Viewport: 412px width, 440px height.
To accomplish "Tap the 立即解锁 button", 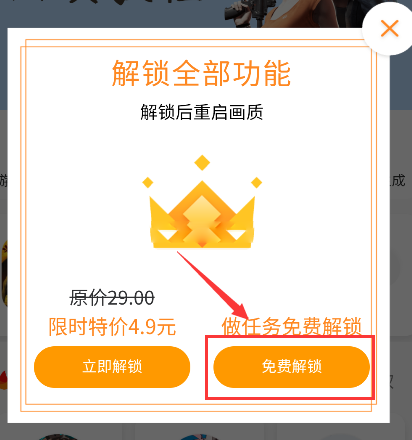I will (112, 367).
